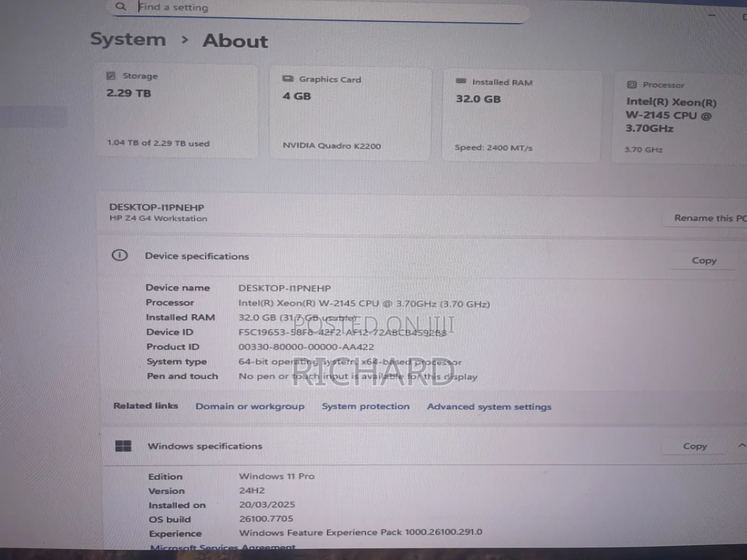747x560 pixels.
Task: Open Domain or workgroup link
Action: pos(250,406)
